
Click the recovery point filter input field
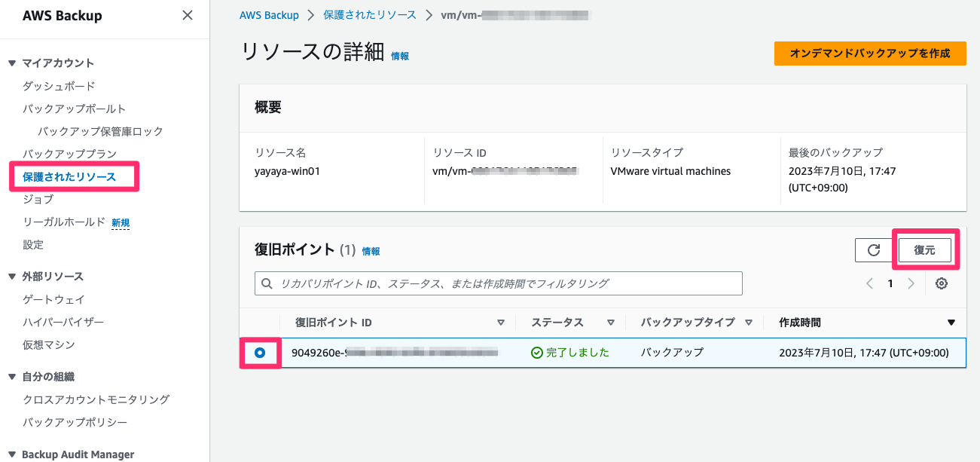(497, 283)
